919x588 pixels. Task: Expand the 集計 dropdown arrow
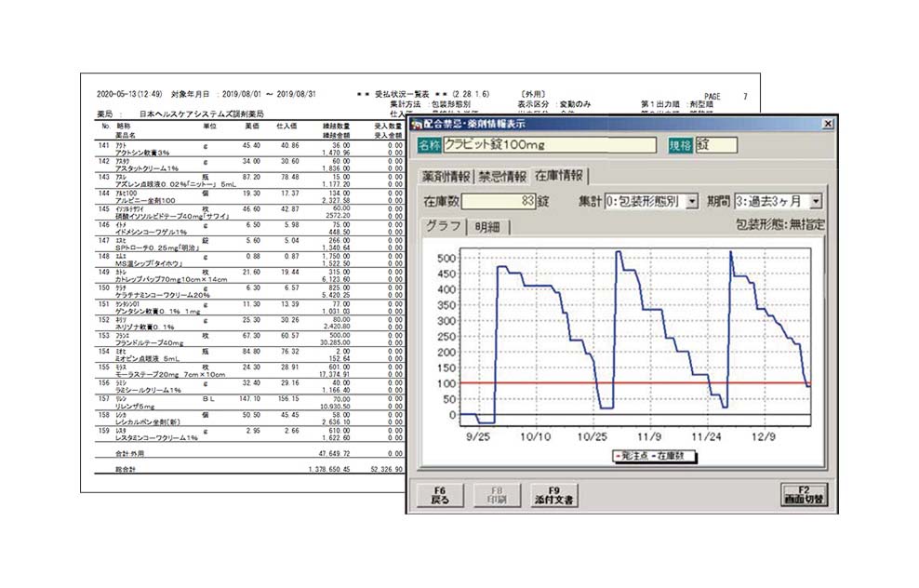point(691,201)
